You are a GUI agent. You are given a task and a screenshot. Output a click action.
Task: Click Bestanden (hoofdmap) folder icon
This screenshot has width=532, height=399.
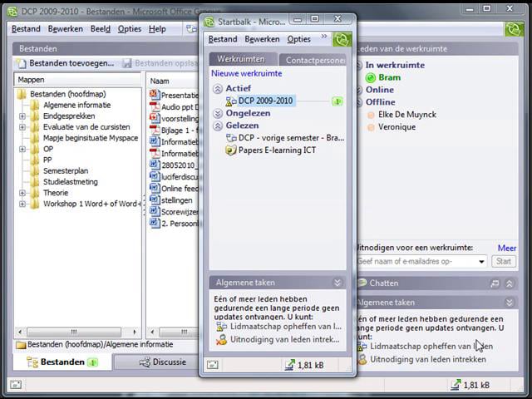click(x=22, y=94)
